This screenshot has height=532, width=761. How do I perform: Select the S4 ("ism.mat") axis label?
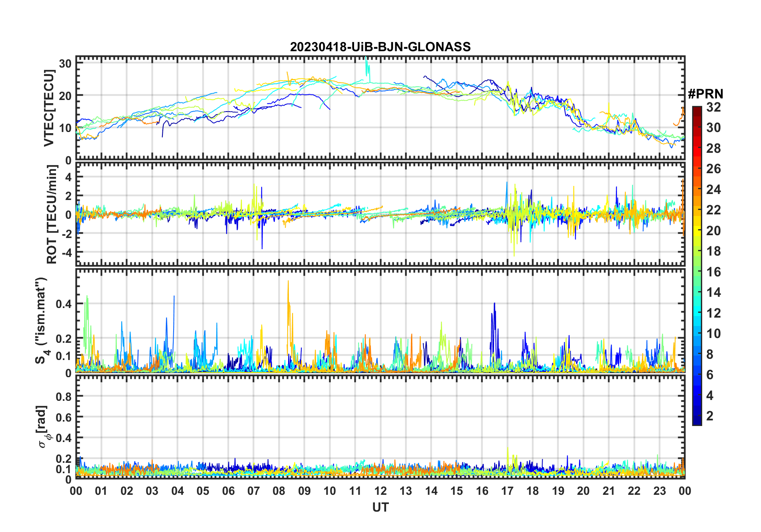tap(42, 320)
